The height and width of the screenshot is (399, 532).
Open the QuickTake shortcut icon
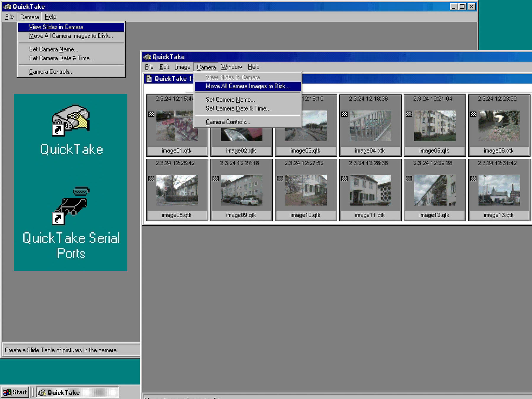tap(71, 121)
